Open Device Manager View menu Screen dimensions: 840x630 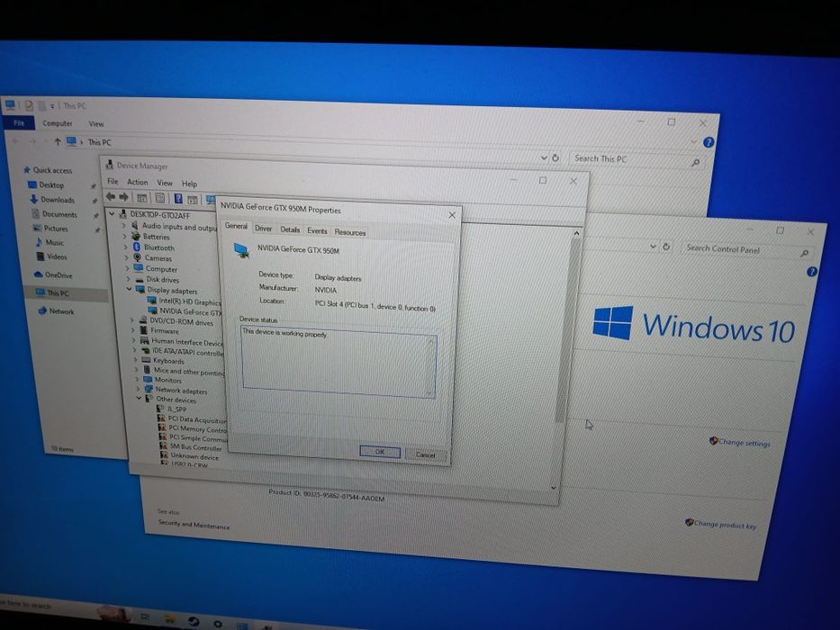pyautogui.click(x=165, y=184)
